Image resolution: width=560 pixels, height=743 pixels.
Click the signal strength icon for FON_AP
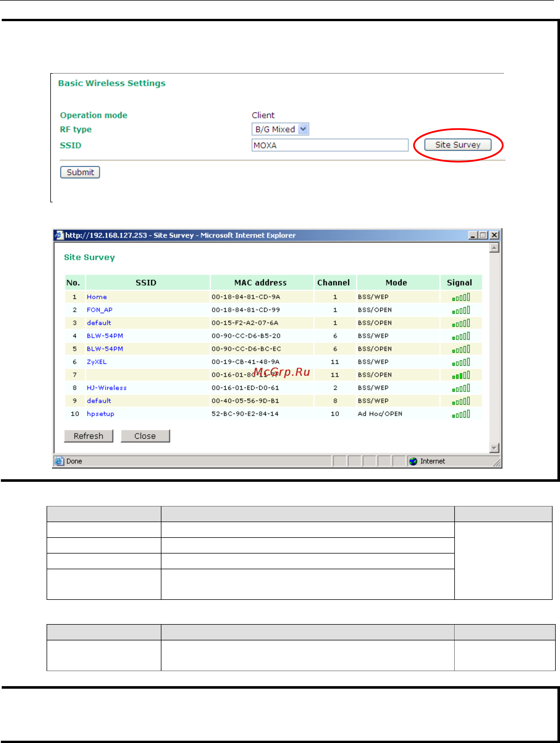(x=461, y=310)
